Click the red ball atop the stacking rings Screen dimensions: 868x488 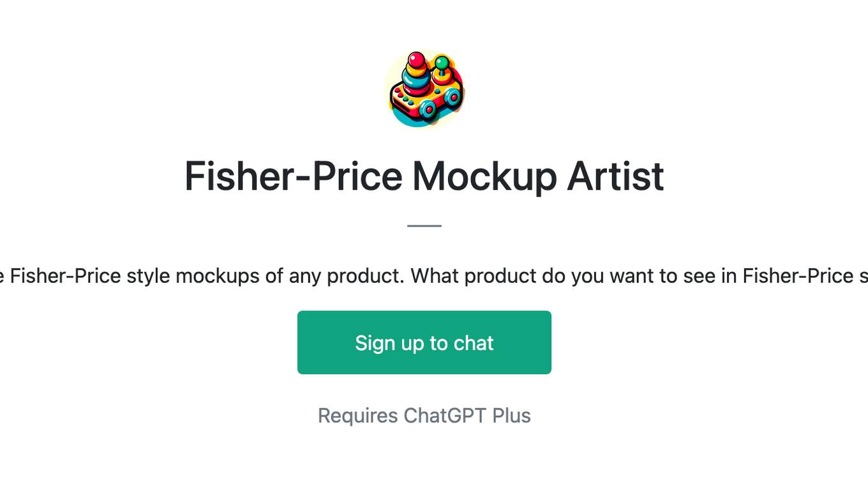(x=417, y=61)
